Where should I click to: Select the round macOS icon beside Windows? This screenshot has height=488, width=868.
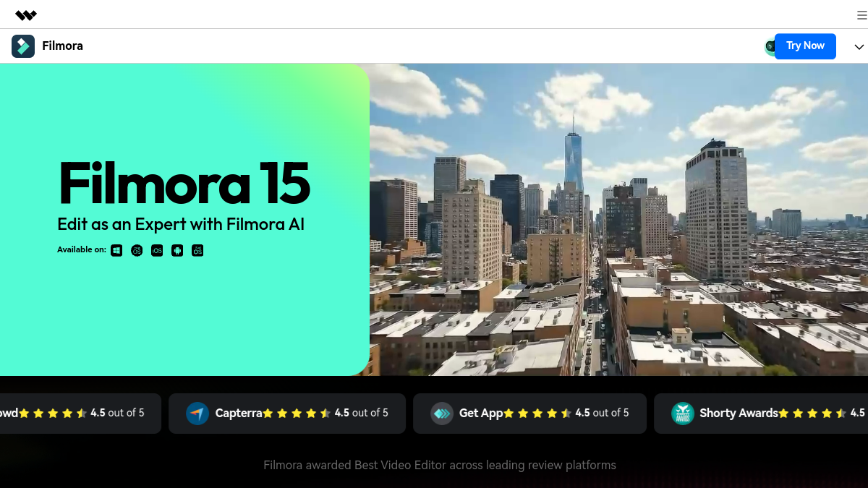[x=137, y=251]
